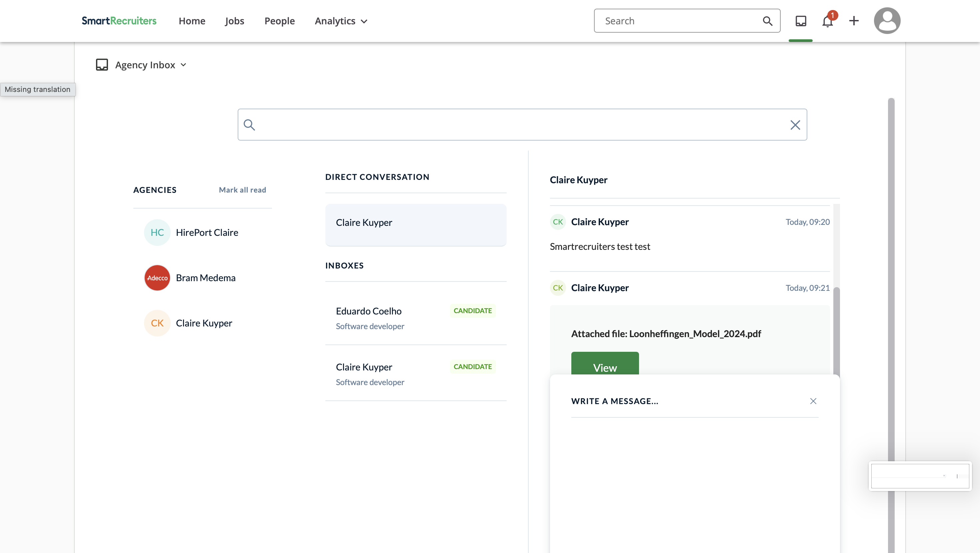
Task: Click the magnifier in top Search box
Action: point(768,21)
